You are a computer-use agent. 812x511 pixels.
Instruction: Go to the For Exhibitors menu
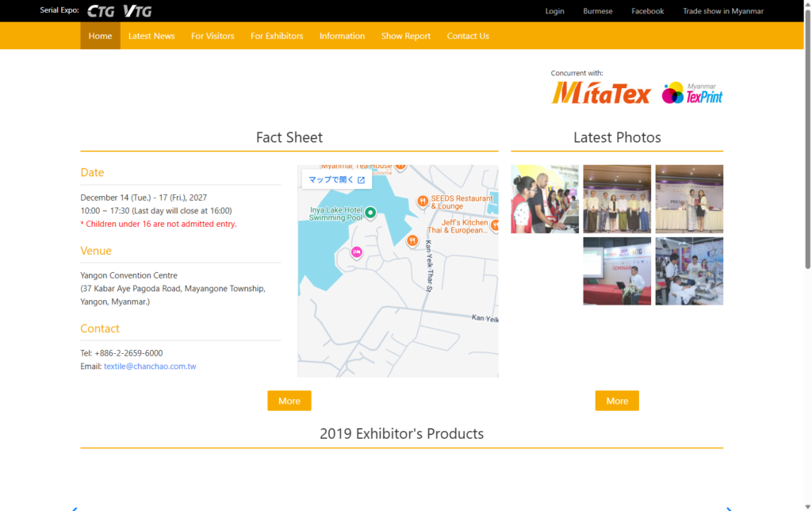pos(277,36)
